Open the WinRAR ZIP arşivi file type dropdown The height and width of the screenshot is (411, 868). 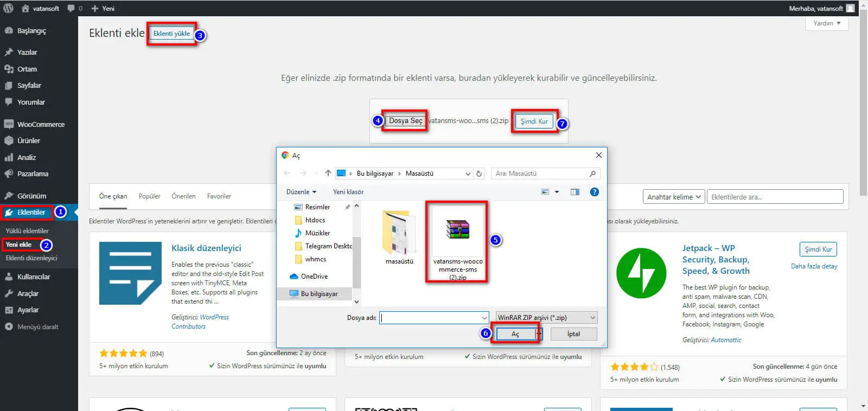pos(547,317)
